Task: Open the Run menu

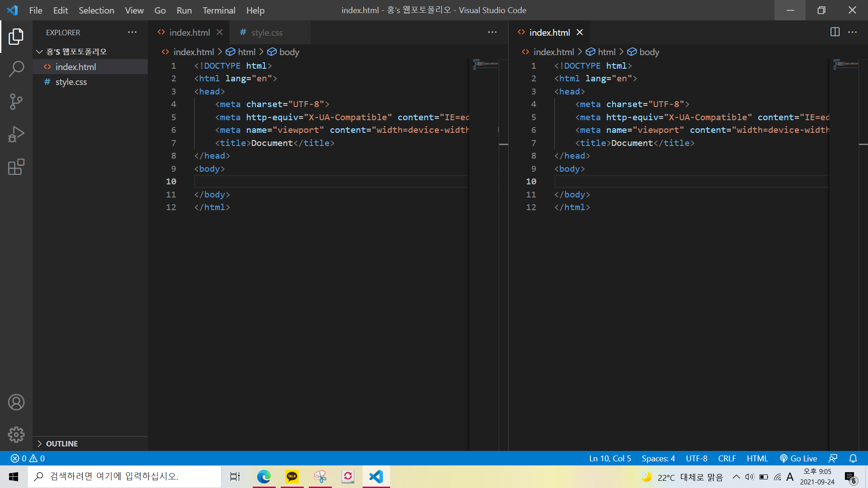Action: (x=184, y=10)
